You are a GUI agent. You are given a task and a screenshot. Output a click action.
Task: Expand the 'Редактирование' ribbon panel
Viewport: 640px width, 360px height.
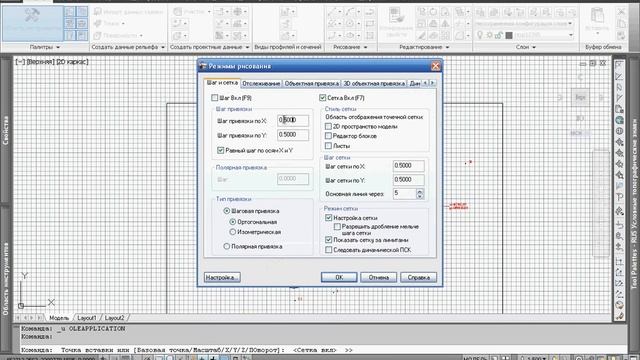click(x=424, y=47)
